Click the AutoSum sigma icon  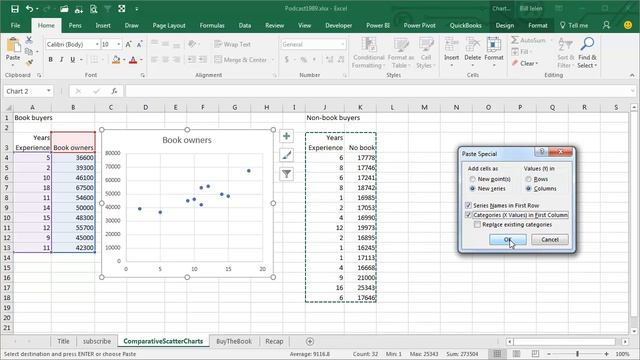pos(515,40)
